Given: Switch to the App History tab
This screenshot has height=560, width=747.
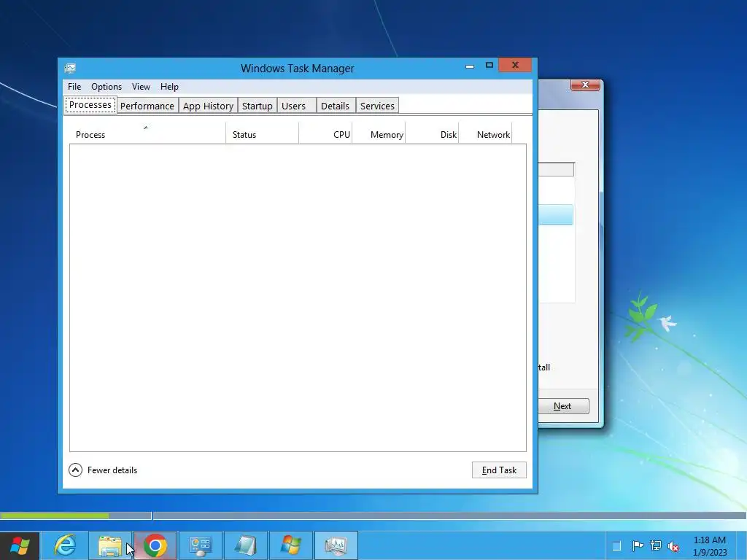Looking at the screenshot, I should point(208,106).
